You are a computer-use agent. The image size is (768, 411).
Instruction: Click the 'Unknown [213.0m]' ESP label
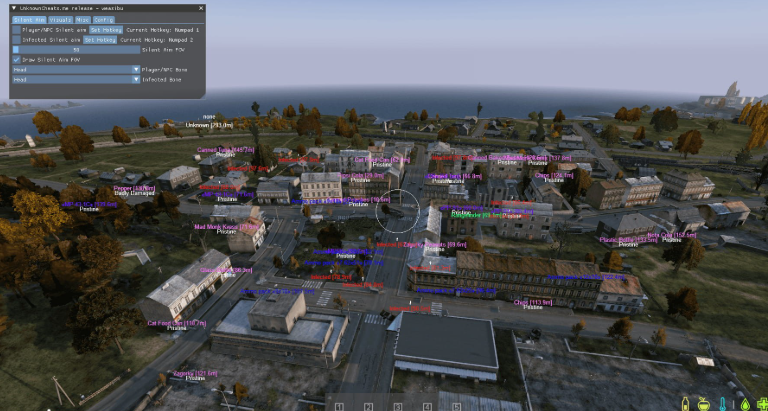pyautogui.click(x=209, y=125)
